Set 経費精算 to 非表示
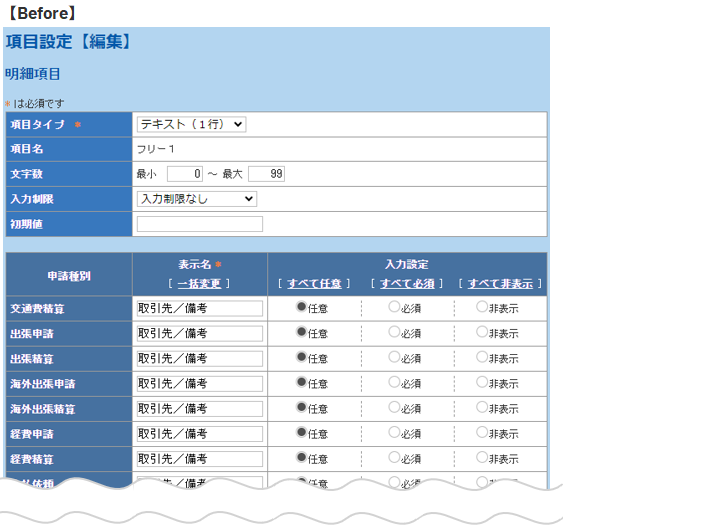Viewport: 727px width, 527px height. pyautogui.click(x=482, y=457)
